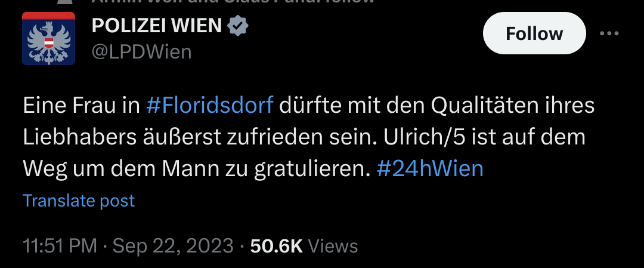Image resolution: width=644 pixels, height=268 pixels.
Task: Open the 11:51 PM timestamp link
Action: pos(60,247)
